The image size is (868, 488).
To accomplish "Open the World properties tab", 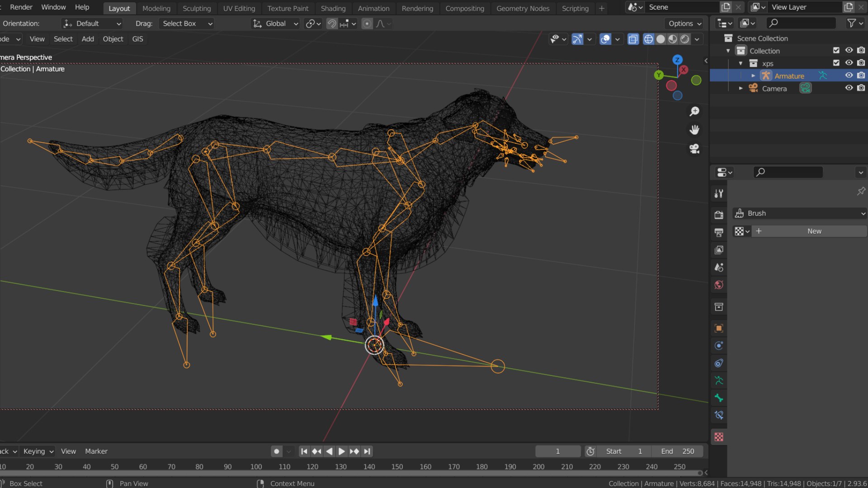I will [719, 285].
